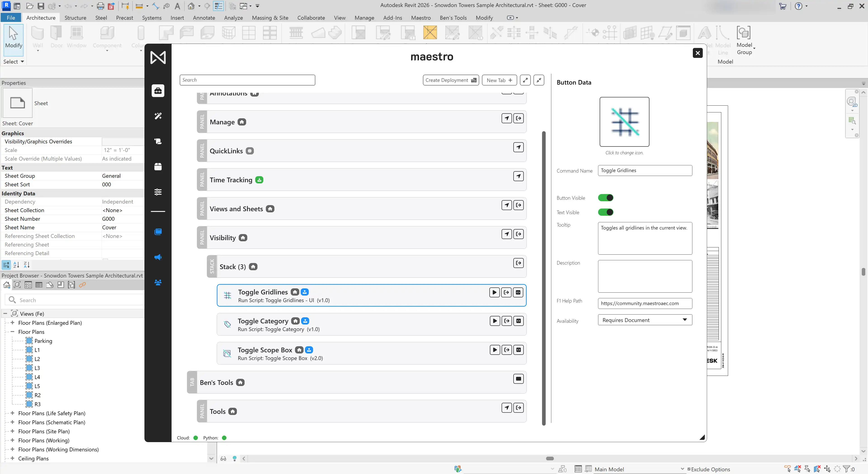Click export icon on Views and Sheets row
Viewport: 868px width, 474px height.
tap(519, 205)
